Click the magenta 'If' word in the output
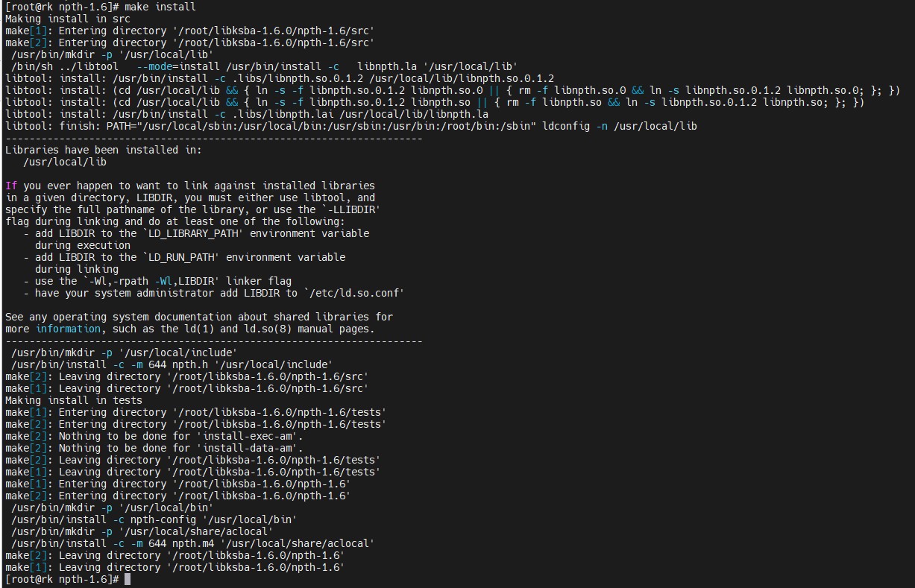915x588 pixels. click(x=11, y=186)
